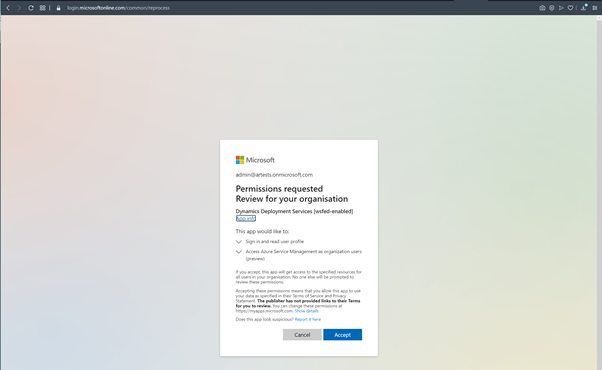The height and width of the screenshot is (370, 602).
Task: Expand Access Azure Service Management permission
Action: 299,255
